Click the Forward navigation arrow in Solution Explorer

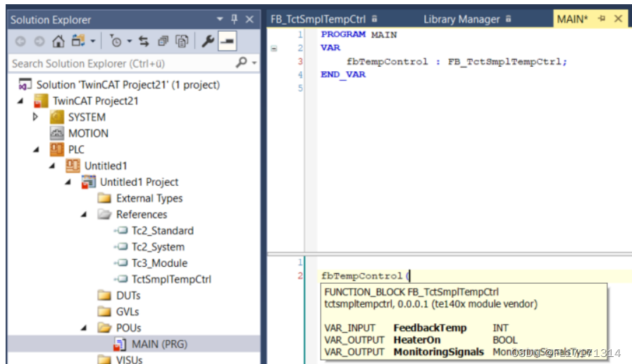[39, 41]
